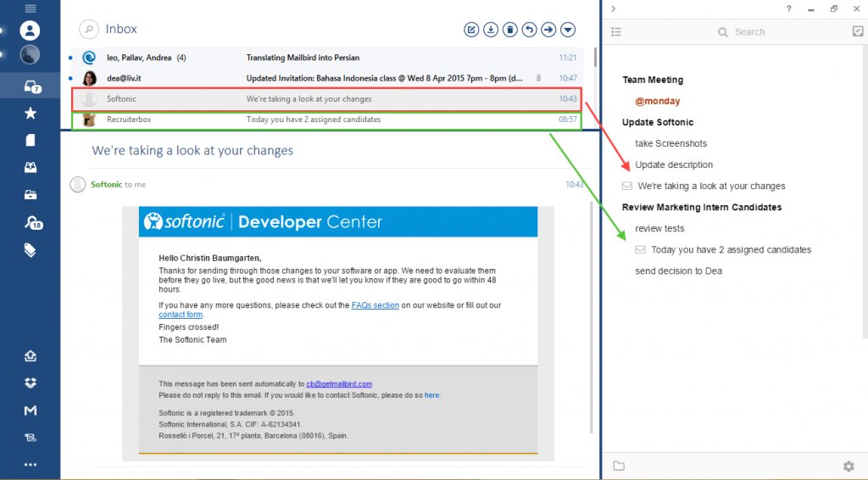This screenshot has width=868, height=480.
Task: Open the Archive folder icon in the sidebar
Action: pyautogui.click(x=31, y=194)
